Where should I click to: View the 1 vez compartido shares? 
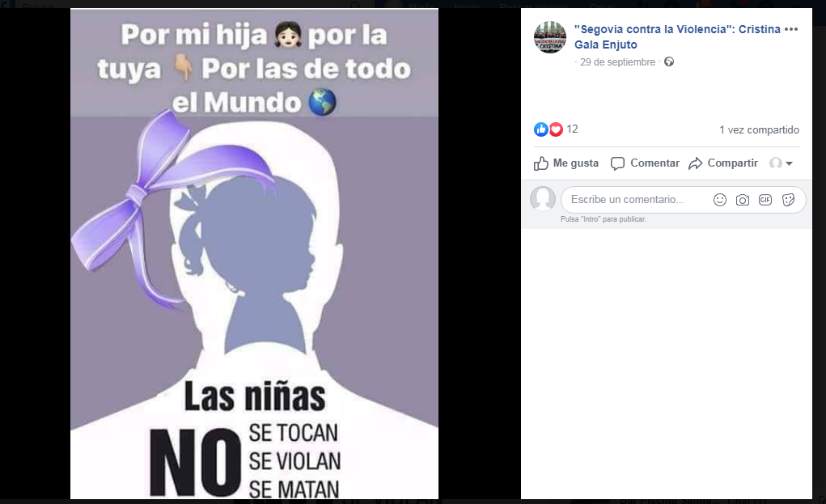759,129
